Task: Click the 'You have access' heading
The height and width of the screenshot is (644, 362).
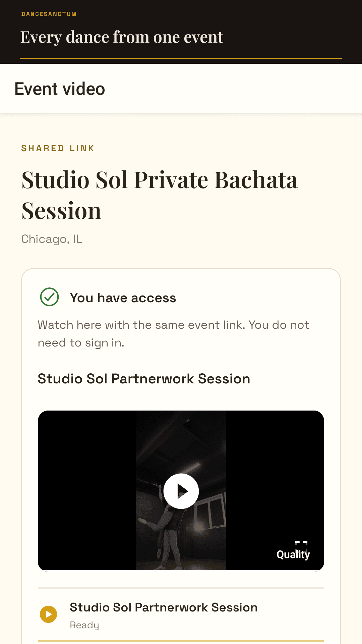Action: [123, 298]
